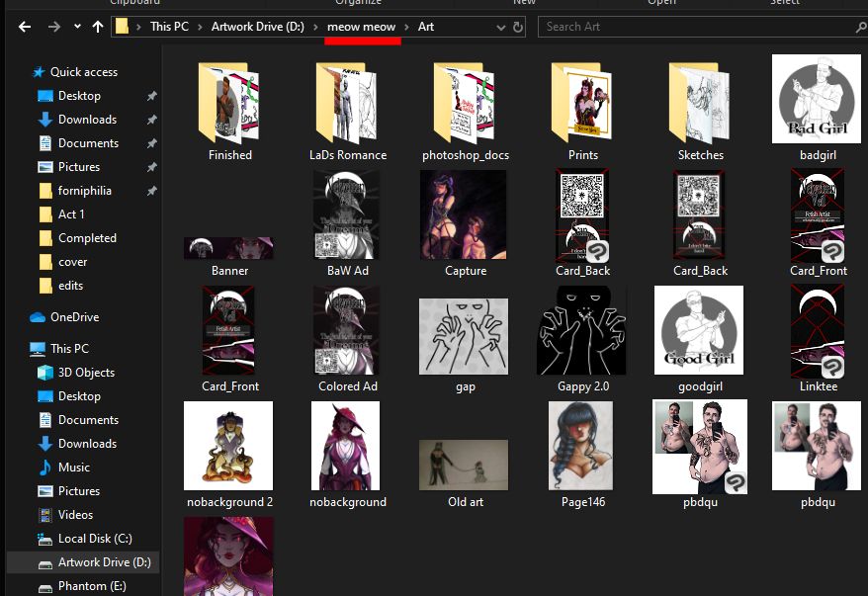Viewport: 868px width, 596px height.
Task: Expand chevron after meow meow breadcrumb
Action: 407,27
